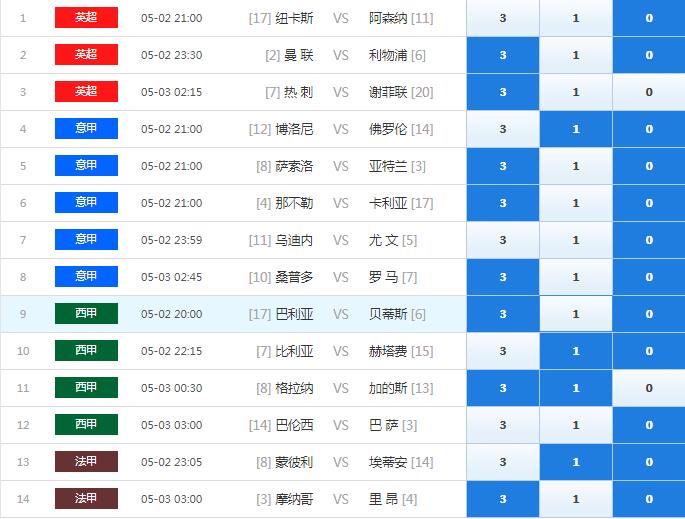Image resolution: width=685 pixels, height=519 pixels.
Task: Toggle result 0 for 热刺 vs 谢菲联
Action: coord(649,92)
